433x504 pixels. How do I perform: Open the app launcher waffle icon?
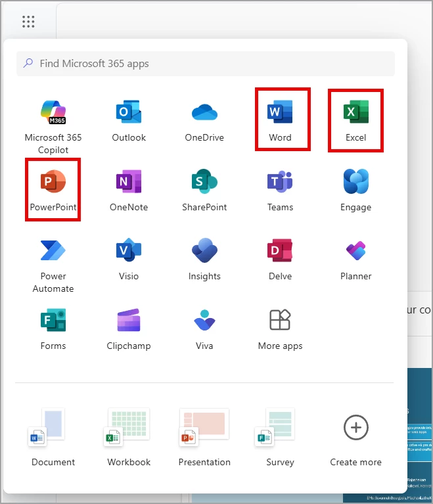[28, 22]
